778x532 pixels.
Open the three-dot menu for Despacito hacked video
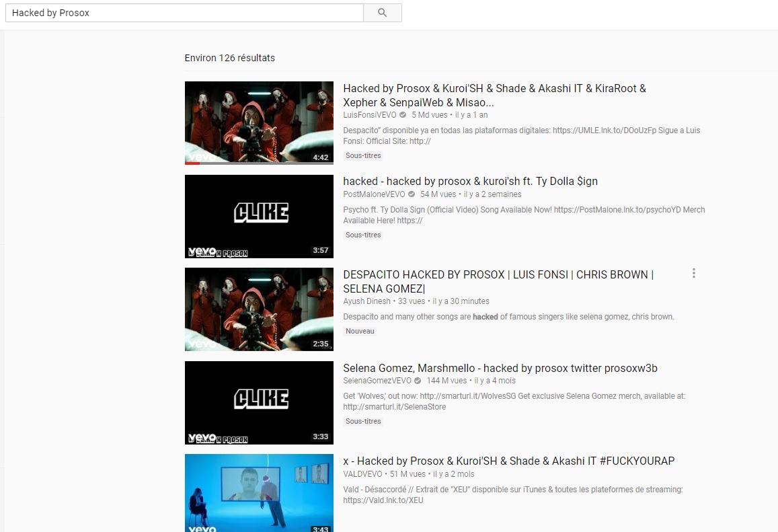(693, 273)
